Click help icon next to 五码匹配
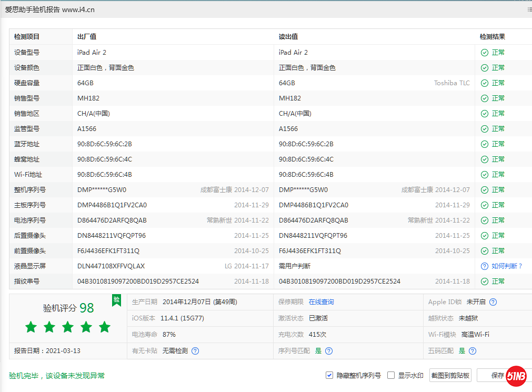This screenshot has height=392, width=532. [473, 351]
